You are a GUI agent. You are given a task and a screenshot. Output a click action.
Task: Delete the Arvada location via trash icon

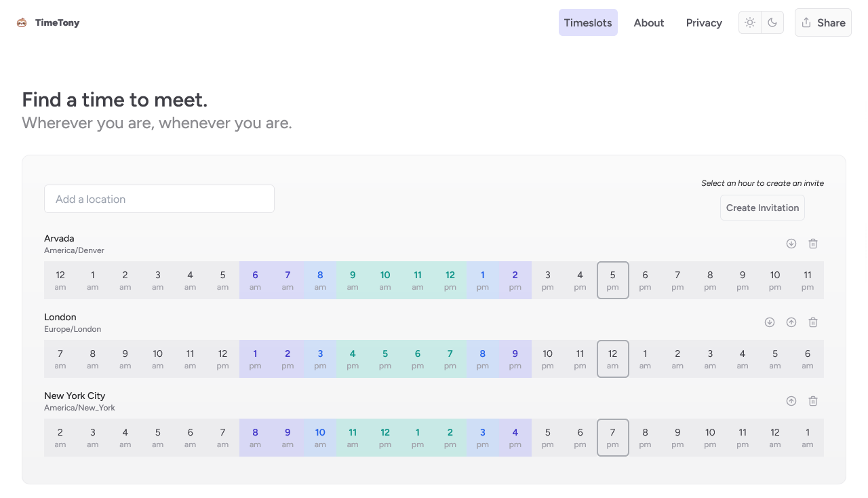pyautogui.click(x=813, y=243)
